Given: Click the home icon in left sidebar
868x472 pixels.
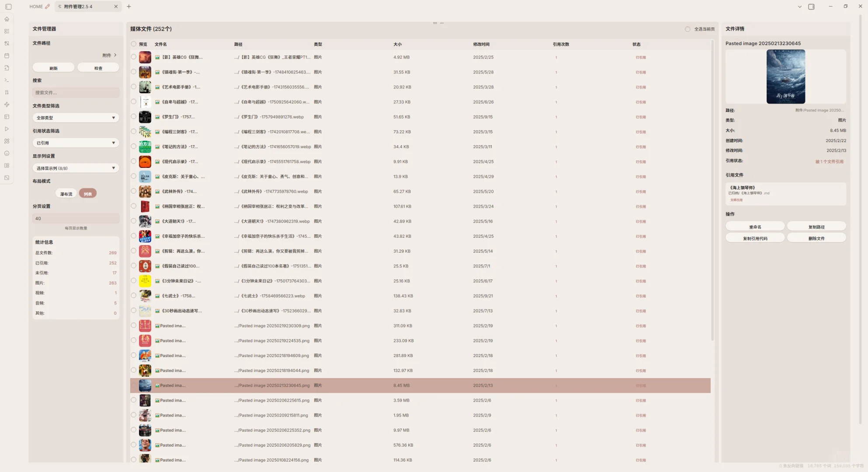Looking at the screenshot, I should click(x=7, y=19).
